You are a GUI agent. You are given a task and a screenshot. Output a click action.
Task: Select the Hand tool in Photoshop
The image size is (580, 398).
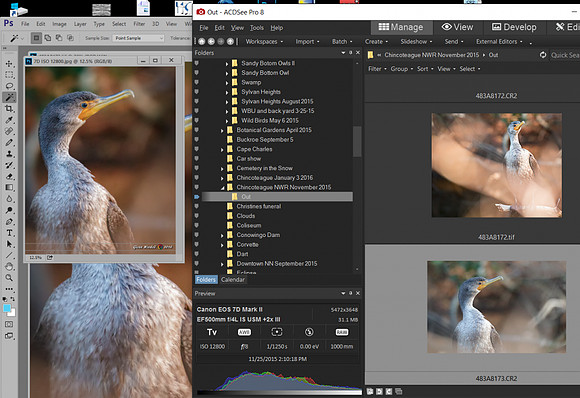(9, 267)
